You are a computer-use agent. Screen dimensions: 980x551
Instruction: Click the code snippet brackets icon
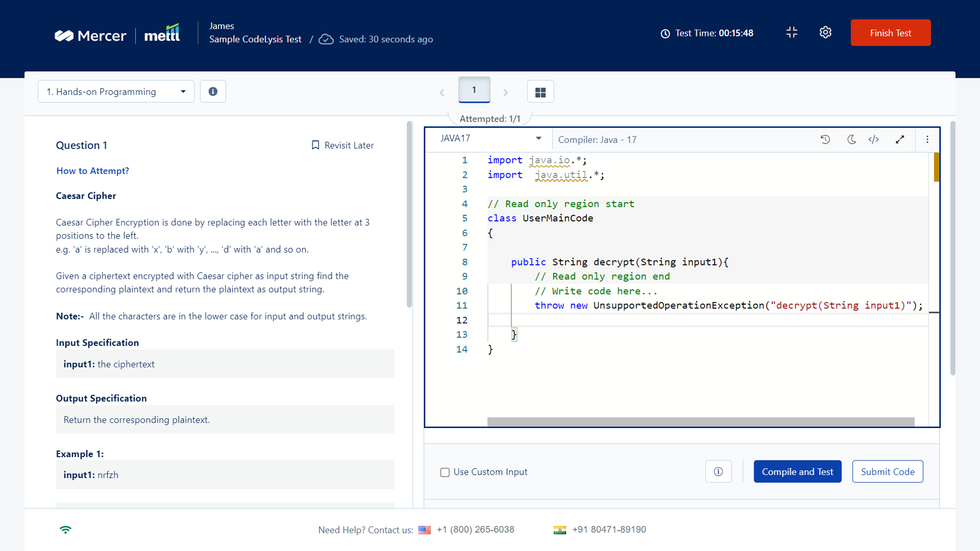(x=874, y=139)
